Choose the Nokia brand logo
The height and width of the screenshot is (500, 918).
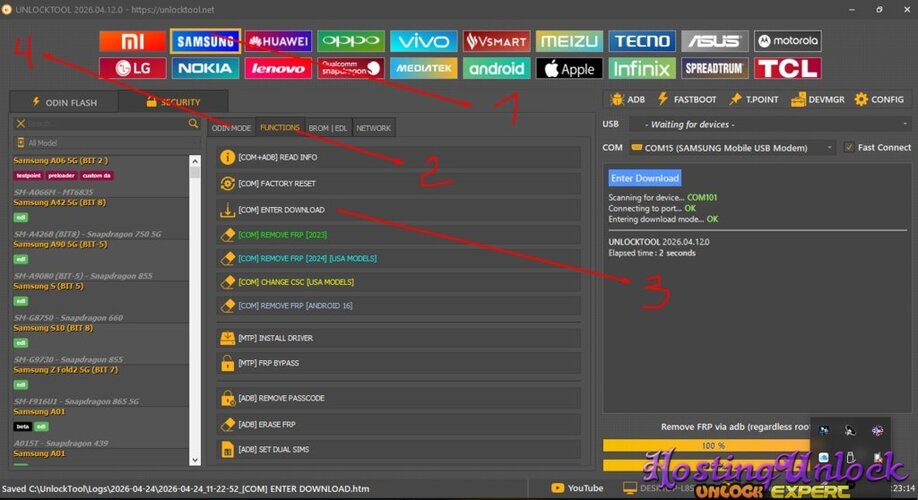[205, 68]
